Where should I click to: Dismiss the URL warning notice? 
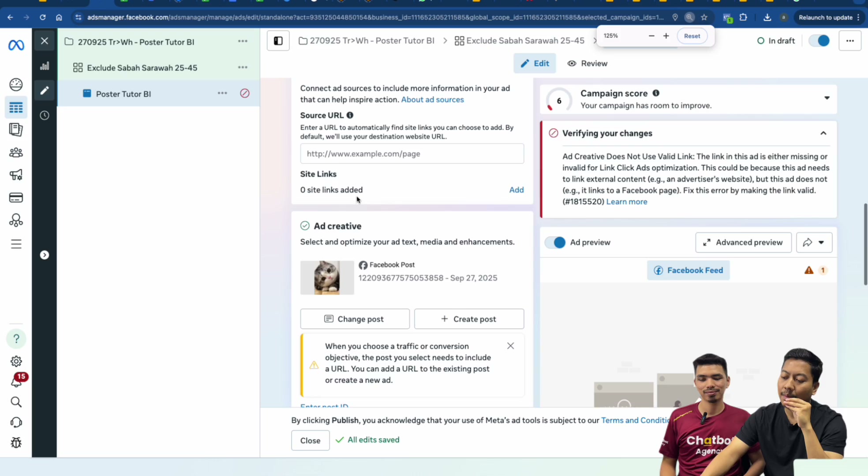(510, 346)
